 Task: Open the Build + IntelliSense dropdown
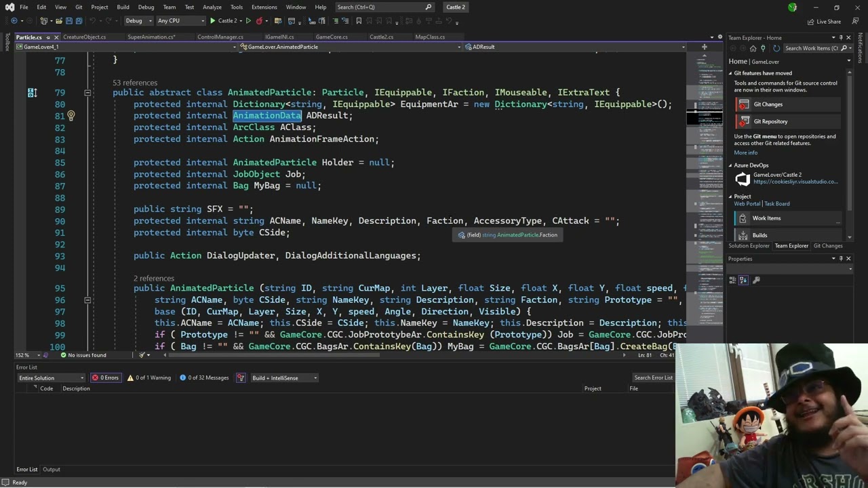(284, 378)
